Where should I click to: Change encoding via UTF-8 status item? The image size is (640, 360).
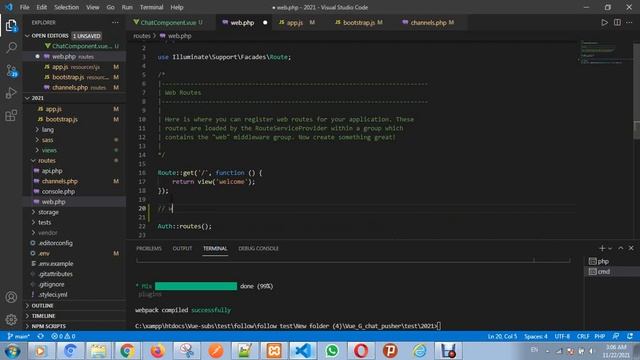(562, 336)
